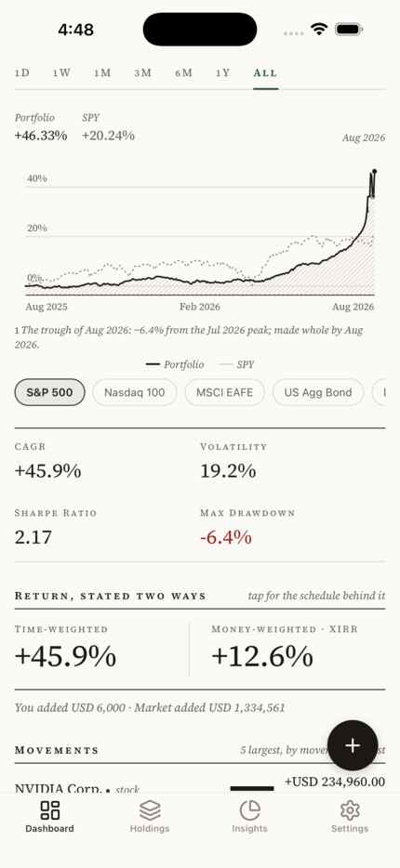Viewport: 400px width, 868px height.
Task: Open the Settings gear icon
Action: coord(350,810)
